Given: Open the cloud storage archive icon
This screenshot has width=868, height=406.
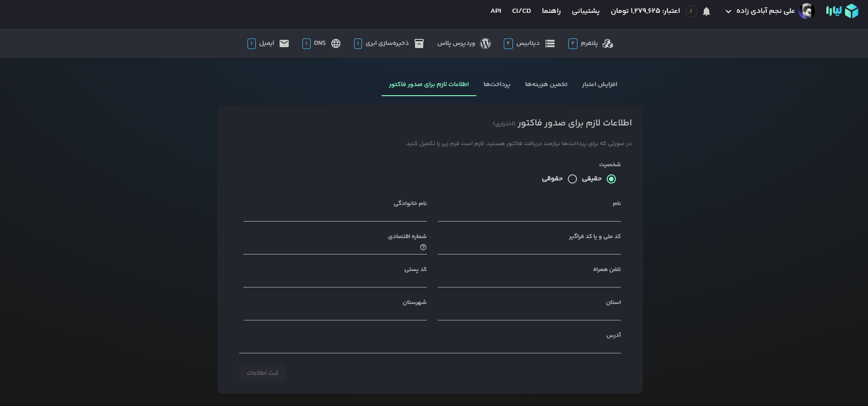Looking at the screenshot, I should (x=419, y=43).
